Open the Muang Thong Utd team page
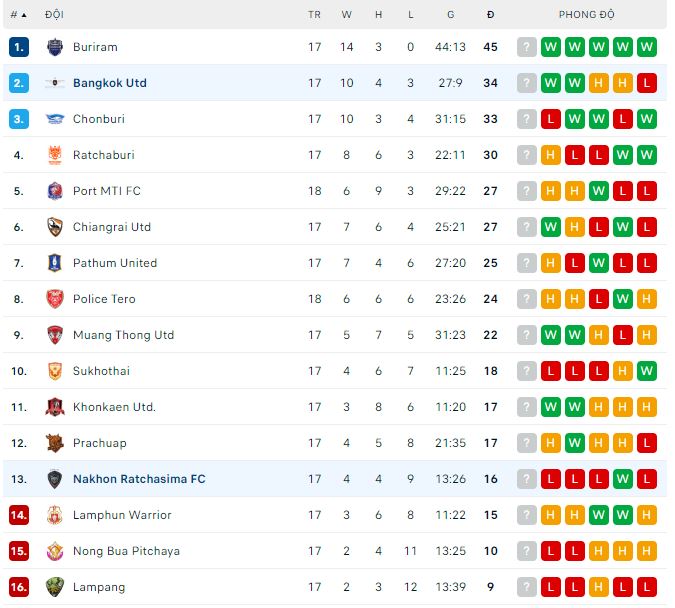Image resolution: width=675 pixels, height=608 pixels. [123, 335]
